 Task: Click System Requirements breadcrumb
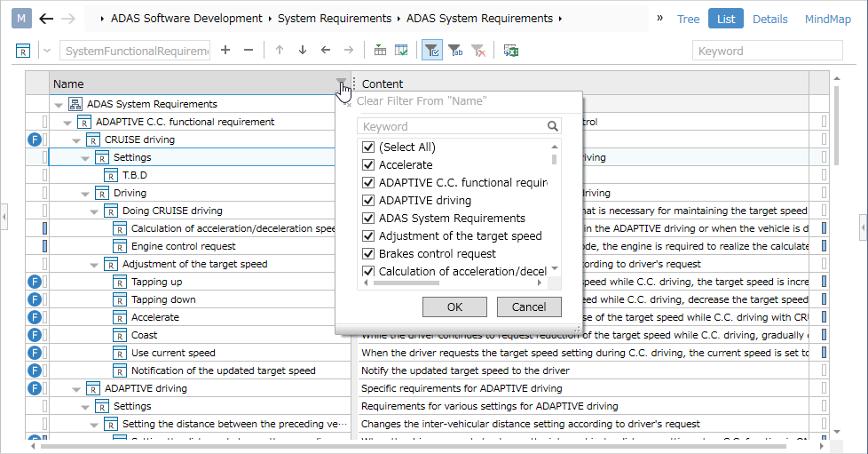335,19
